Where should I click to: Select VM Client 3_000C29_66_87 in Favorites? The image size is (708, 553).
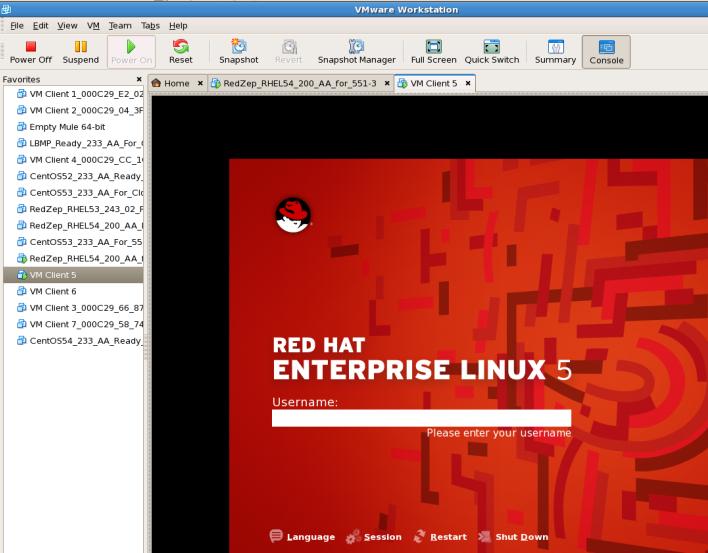click(73, 308)
